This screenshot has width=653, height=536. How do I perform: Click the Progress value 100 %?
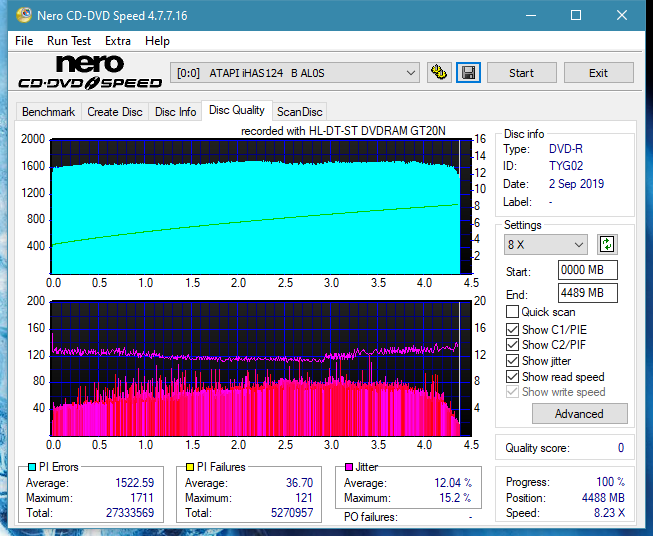[x=610, y=482]
